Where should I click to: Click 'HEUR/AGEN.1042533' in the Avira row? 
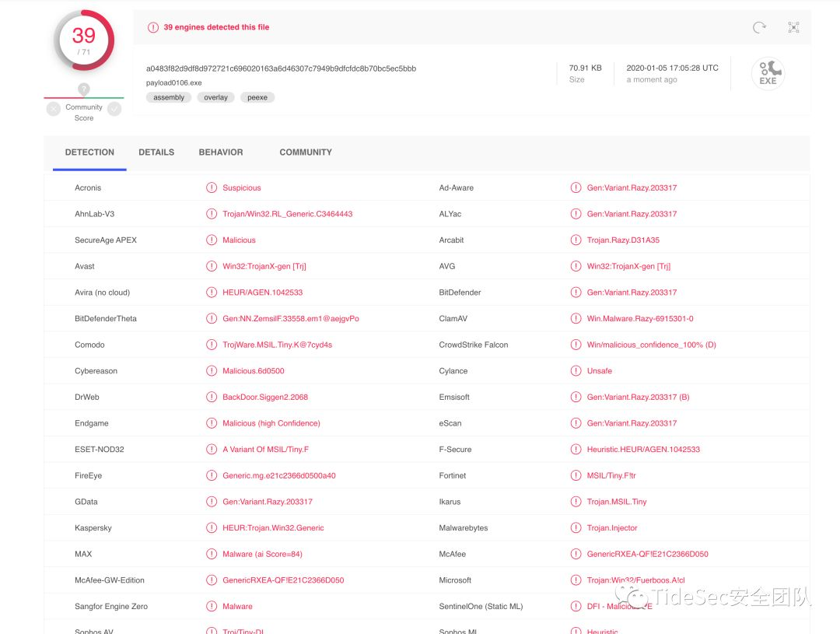pyautogui.click(x=263, y=292)
